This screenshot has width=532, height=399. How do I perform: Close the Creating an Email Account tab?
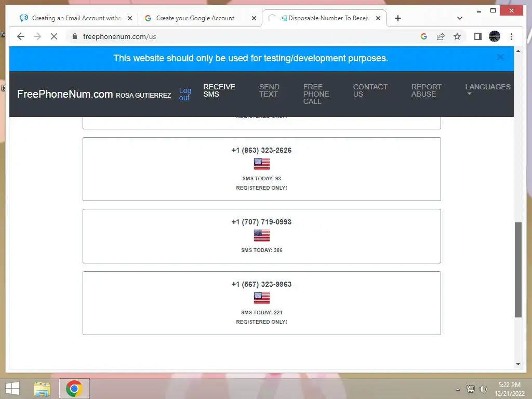pos(129,18)
